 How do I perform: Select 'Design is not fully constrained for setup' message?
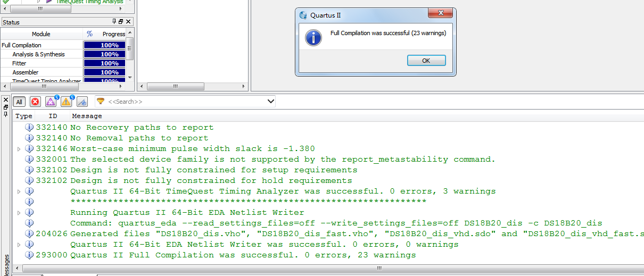pos(213,170)
